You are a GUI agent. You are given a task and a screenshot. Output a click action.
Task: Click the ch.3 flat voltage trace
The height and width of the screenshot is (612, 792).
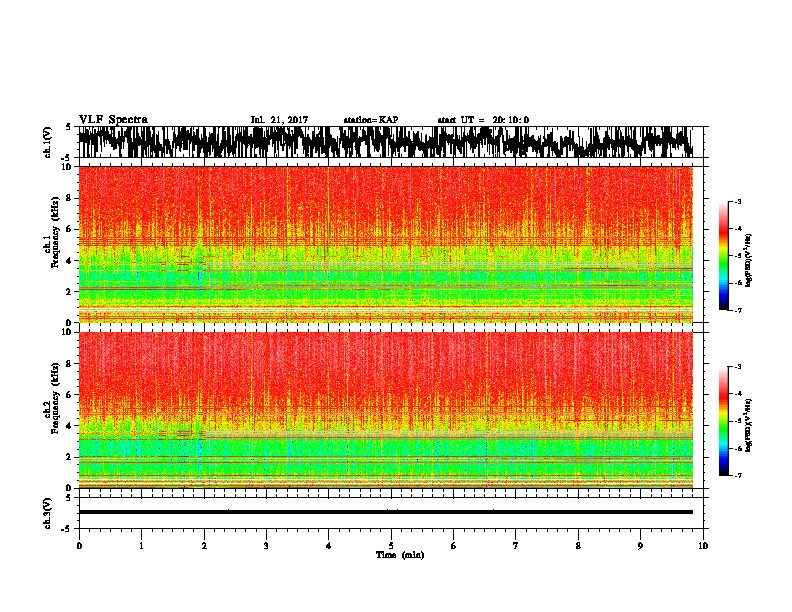(x=386, y=512)
